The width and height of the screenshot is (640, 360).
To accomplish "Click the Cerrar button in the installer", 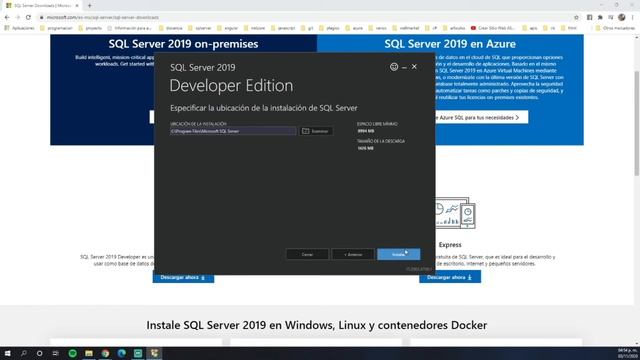I will click(x=307, y=254).
